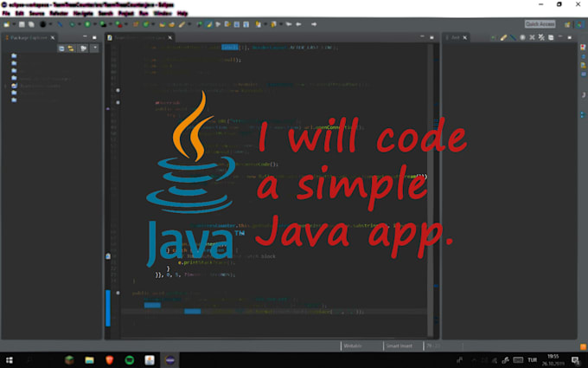Click the Open Type toolbar icon
The image size is (588, 368).
click(x=163, y=24)
